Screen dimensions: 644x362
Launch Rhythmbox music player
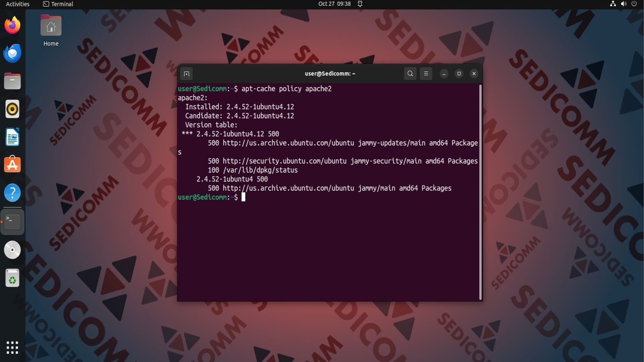click(x=12, y=109)
